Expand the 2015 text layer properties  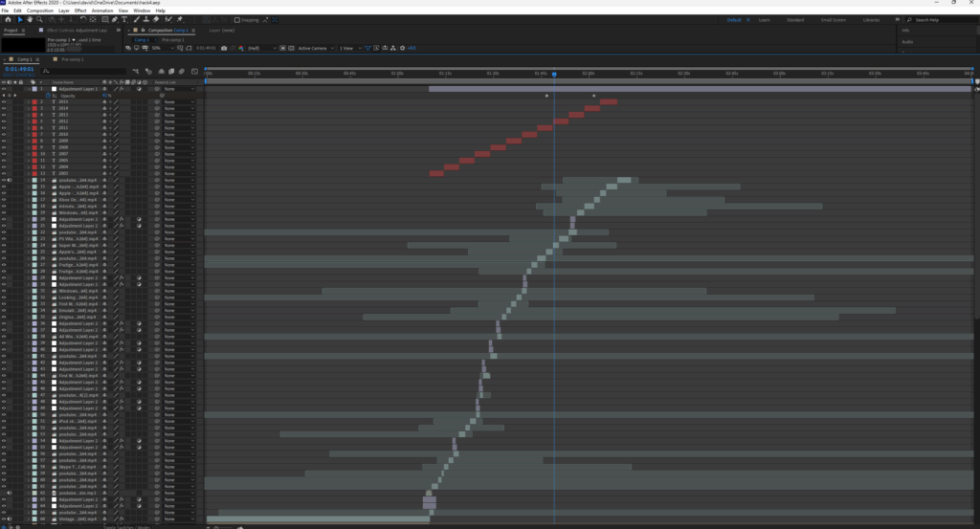click(x=29, y=101)
